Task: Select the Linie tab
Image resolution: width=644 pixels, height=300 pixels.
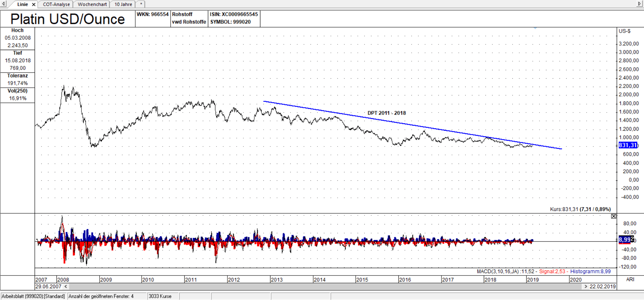Action: click(23, 4)
